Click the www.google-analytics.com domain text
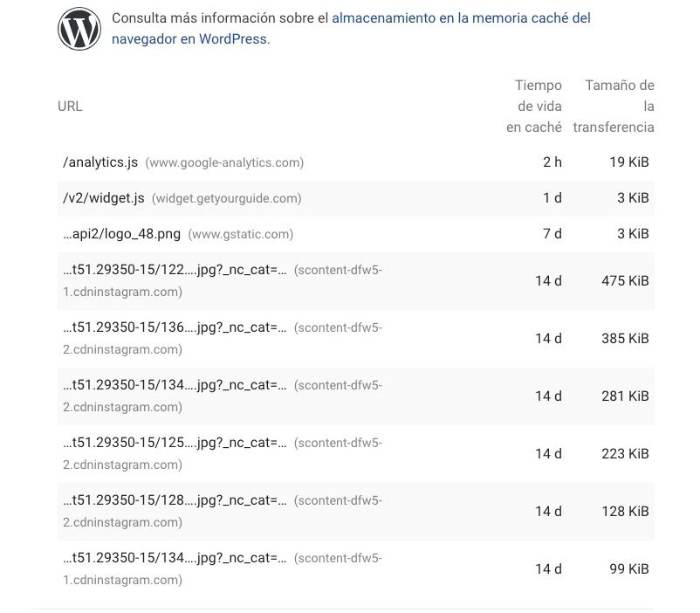Viewport: 700px width, 613px height. tap(224, 162)
